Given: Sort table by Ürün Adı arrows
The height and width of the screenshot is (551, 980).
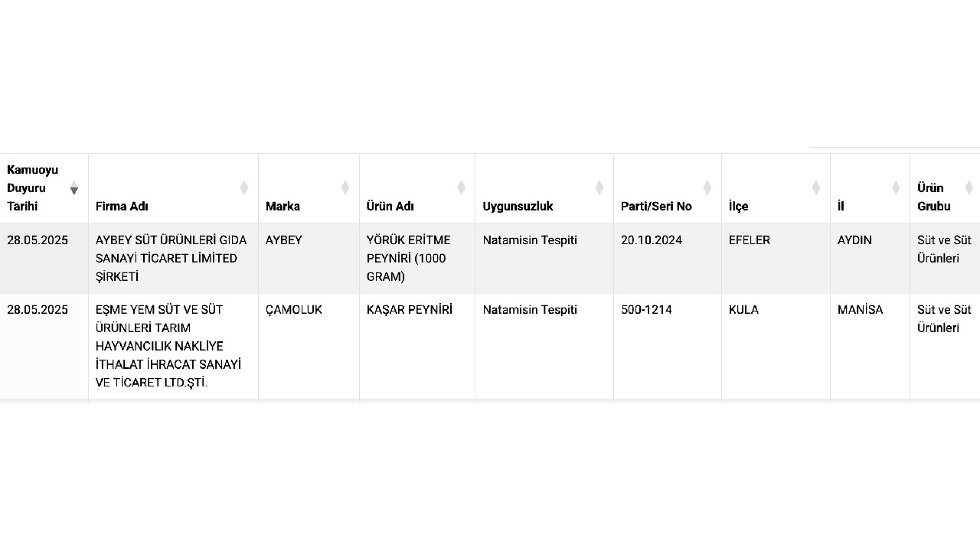Looking at the screenshot, I should pyautogui.click(x=461, y=187).
